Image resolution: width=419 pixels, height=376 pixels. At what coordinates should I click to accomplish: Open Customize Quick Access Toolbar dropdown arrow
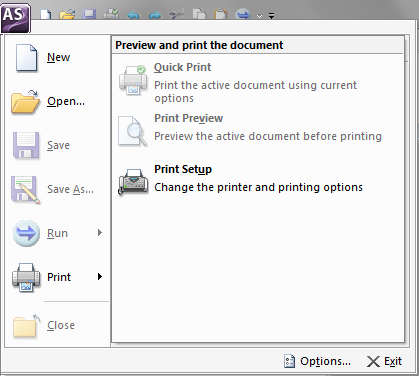click(272, 16)
